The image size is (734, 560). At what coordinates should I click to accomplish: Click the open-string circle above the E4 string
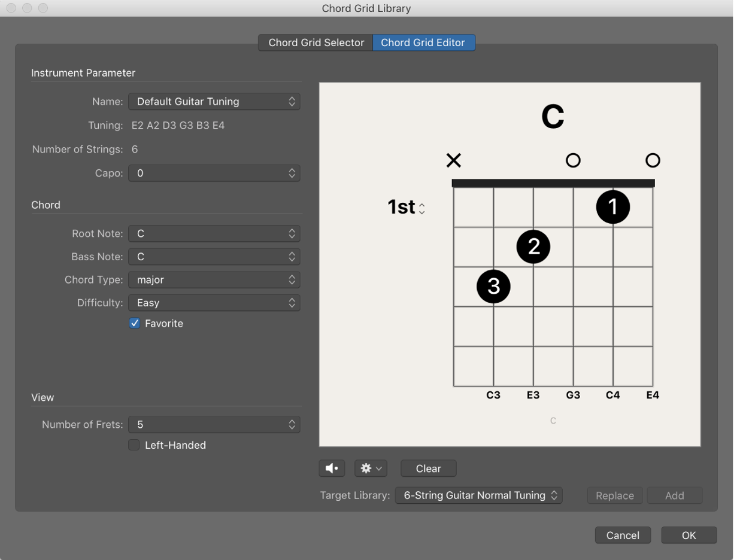[653, 160]
